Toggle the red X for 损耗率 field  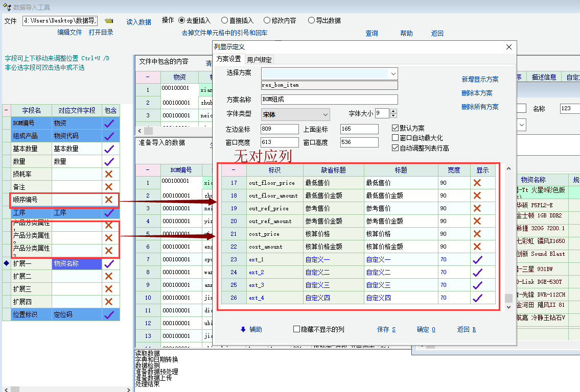coord(108,174)
